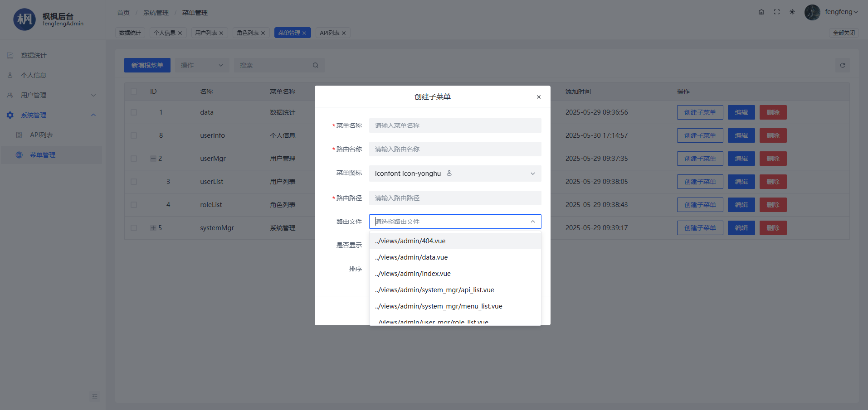This screenshot has height=410, width=868.
Task: Click the refresh icon above the table
Action: pyautogui.click(x=842, y=65)
